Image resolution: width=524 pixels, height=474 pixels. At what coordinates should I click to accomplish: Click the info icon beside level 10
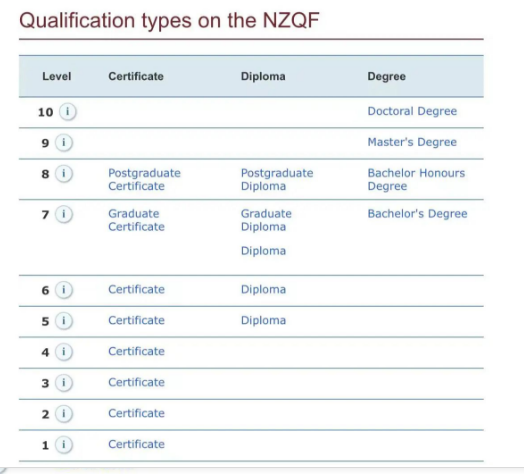[68, 111]
